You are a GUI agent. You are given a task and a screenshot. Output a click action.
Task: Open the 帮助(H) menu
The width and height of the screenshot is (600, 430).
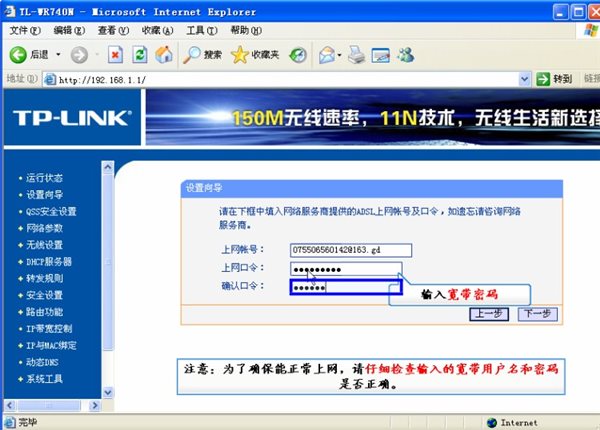[246, 31]
